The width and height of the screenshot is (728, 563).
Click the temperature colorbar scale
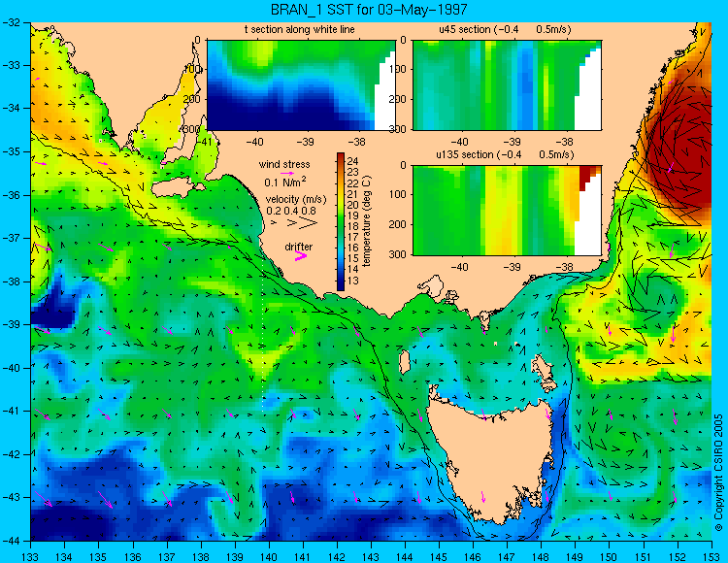(x=341, y=221)
